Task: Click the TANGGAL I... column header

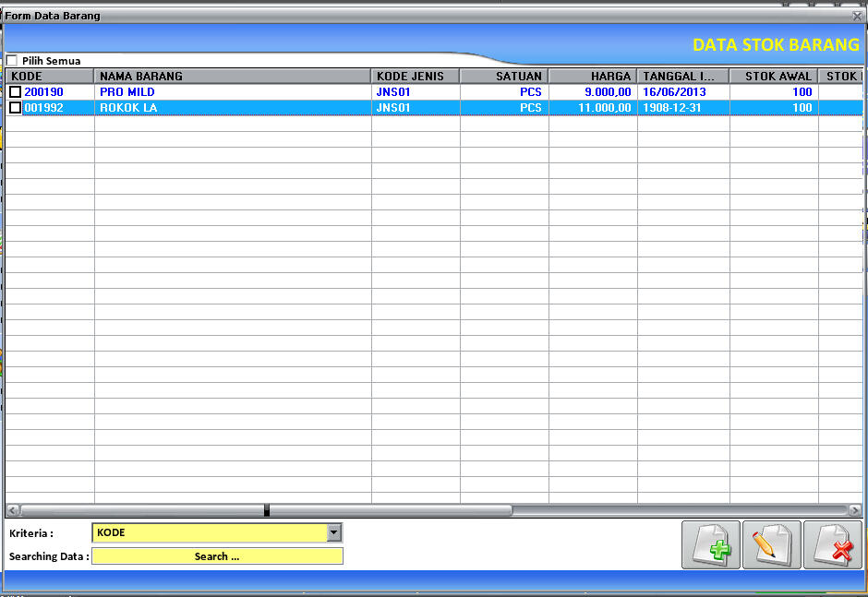Action: click(683, 76)
